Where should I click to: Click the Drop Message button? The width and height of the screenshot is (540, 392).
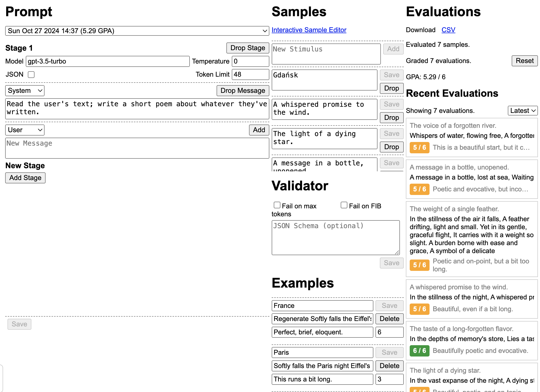[243, 91]
